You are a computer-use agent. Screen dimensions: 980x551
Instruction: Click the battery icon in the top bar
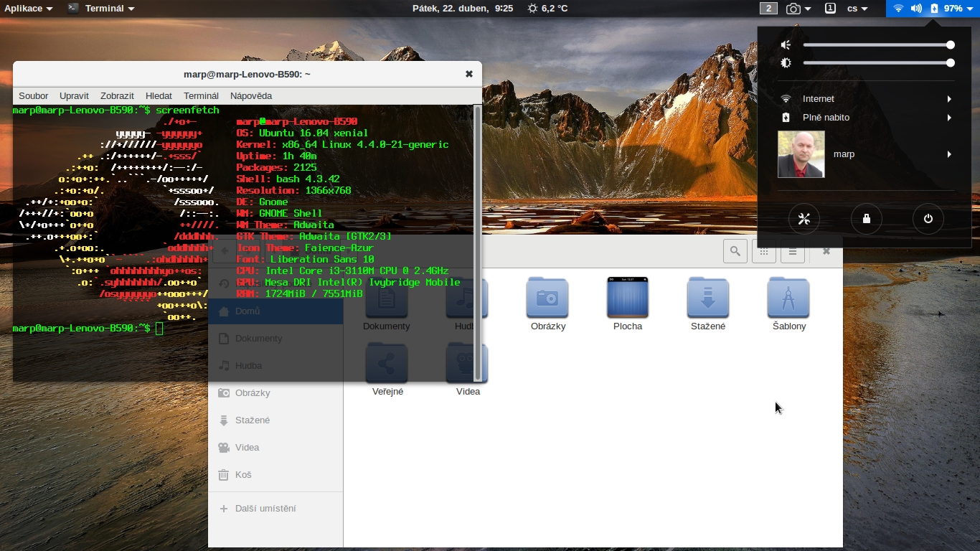[x=934, y=9]
